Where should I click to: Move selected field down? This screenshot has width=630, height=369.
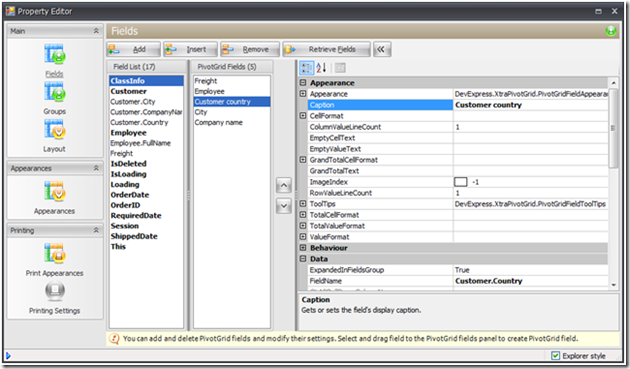click(x=284, y=206)
